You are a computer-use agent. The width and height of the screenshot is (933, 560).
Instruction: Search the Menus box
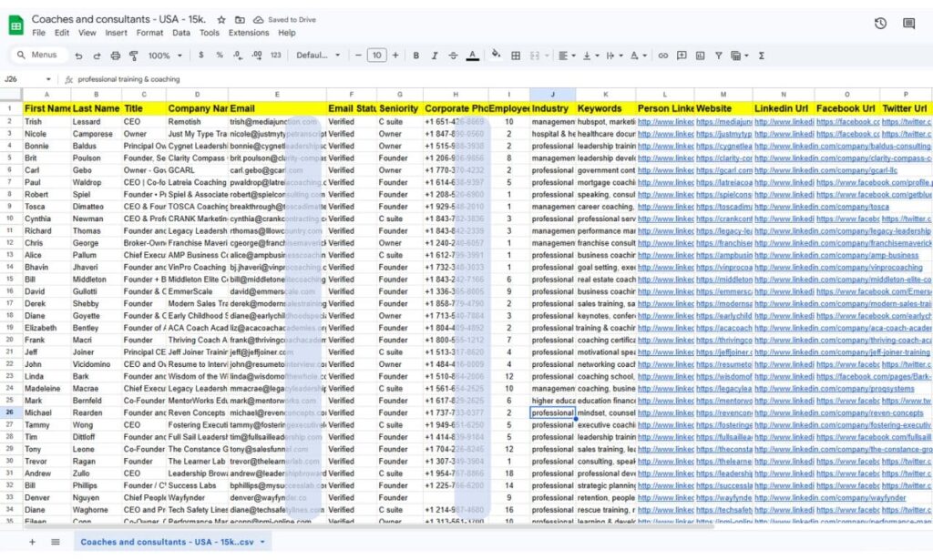(39, 55)
